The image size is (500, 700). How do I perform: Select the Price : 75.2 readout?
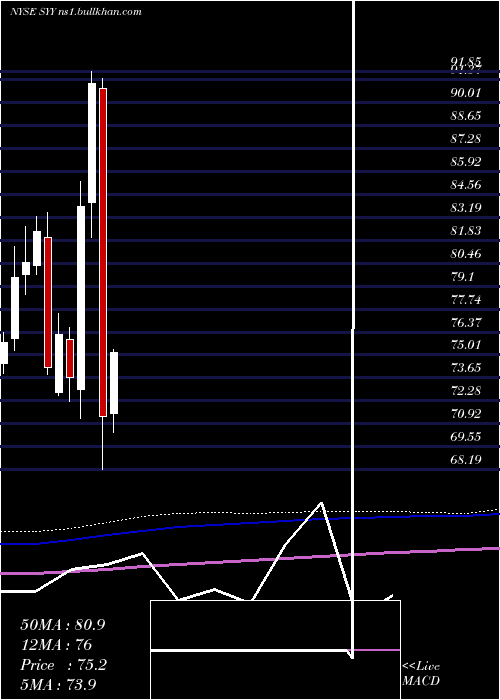click(63, 665)
